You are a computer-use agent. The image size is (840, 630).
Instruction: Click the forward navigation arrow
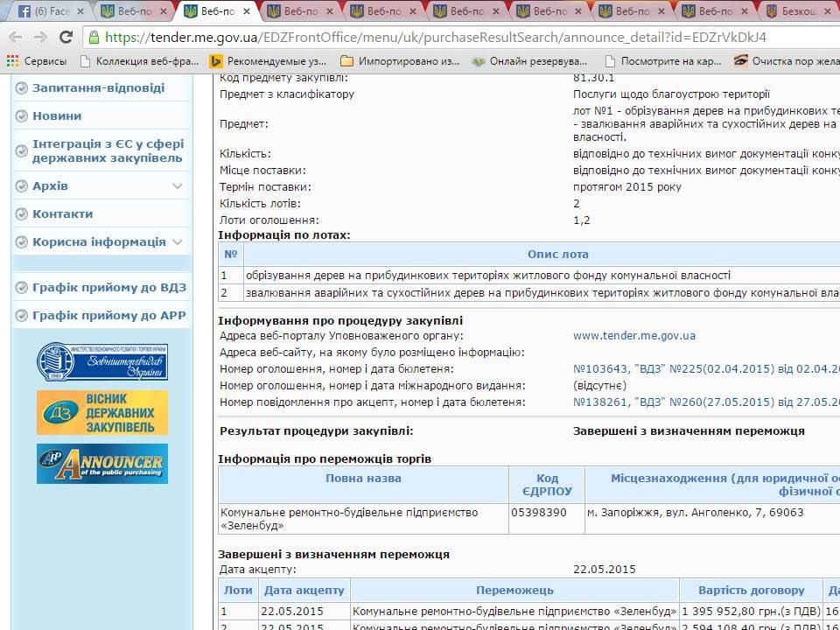tap(39, 38)
